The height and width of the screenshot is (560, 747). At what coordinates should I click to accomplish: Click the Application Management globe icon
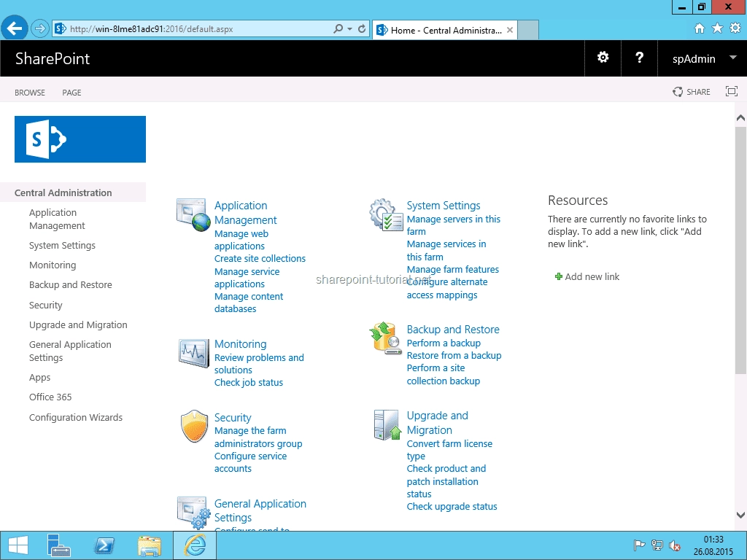pos(193,214)
